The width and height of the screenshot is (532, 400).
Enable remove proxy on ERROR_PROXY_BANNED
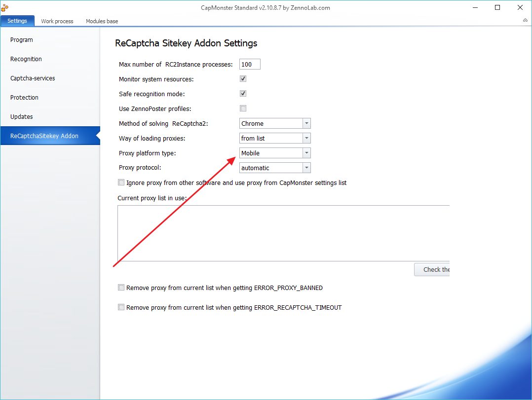tap(121, 288)
